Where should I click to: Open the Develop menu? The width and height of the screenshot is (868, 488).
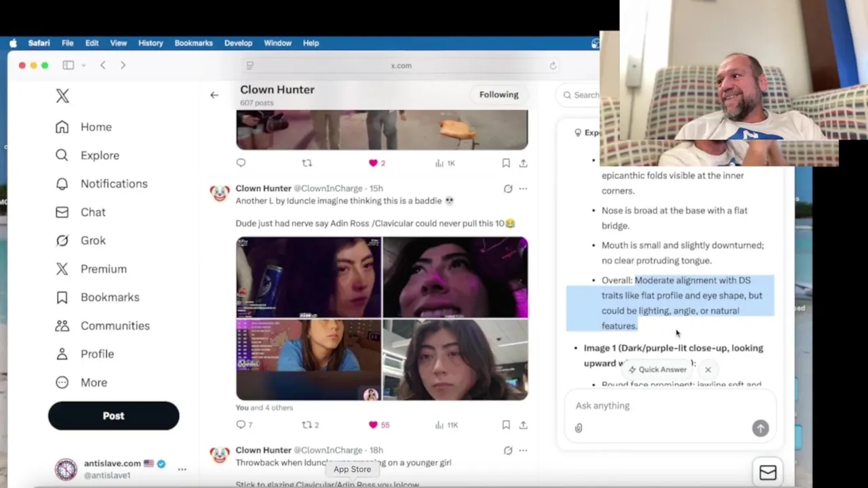[x=238, y=43]
